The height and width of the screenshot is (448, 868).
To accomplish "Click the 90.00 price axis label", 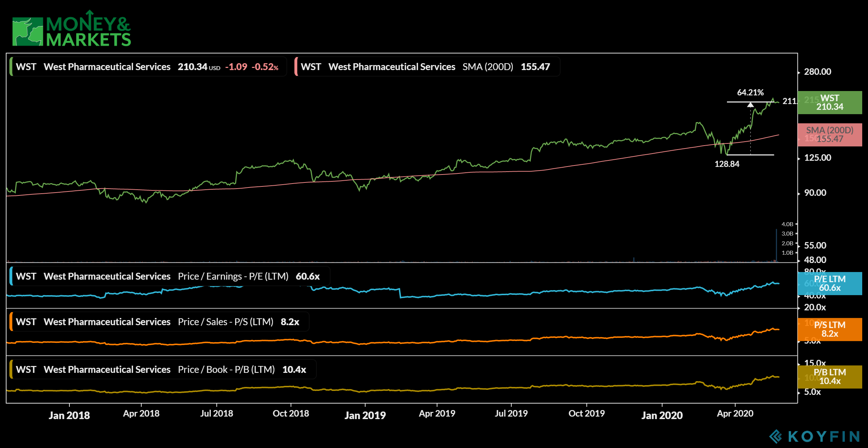I will pos(815,193).
